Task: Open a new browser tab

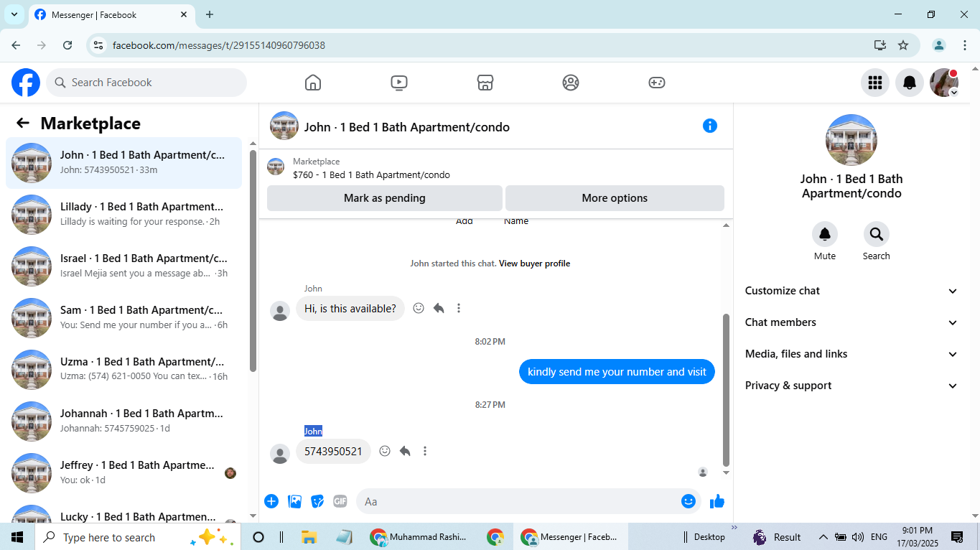Action: tap(210, 14)
